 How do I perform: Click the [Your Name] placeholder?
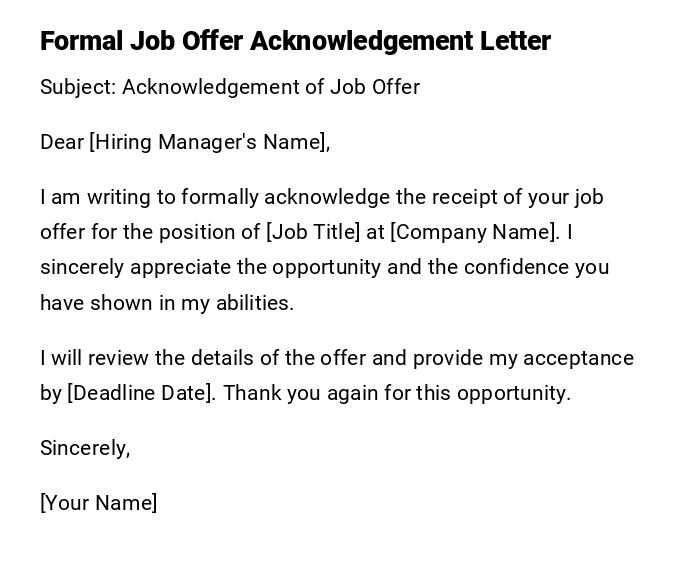[x=98, y=503]
